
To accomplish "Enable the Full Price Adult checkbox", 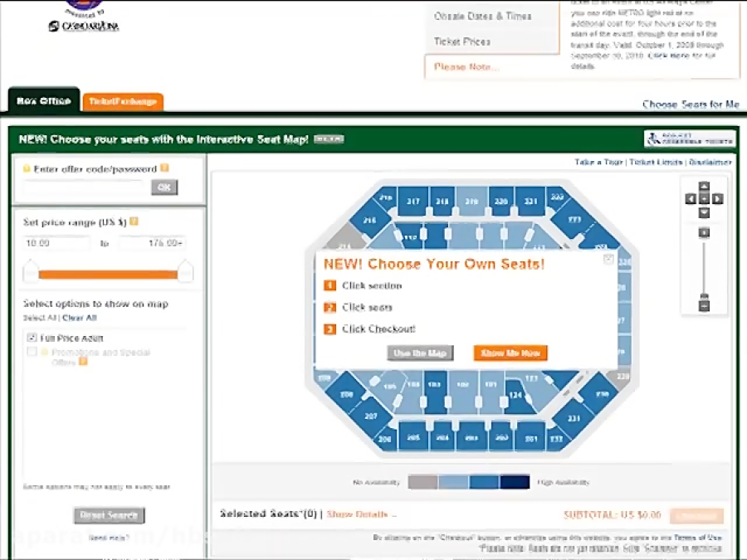I will [x=32, y=337].
